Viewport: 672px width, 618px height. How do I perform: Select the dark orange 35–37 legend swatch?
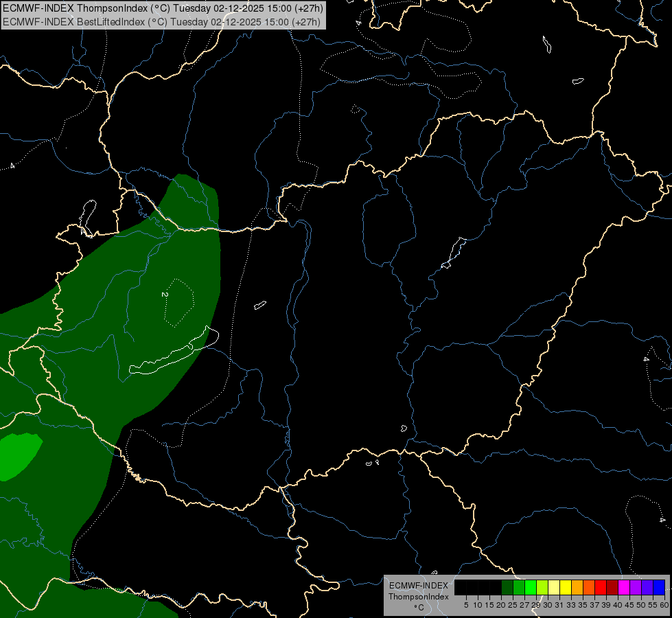pos(589,587)
